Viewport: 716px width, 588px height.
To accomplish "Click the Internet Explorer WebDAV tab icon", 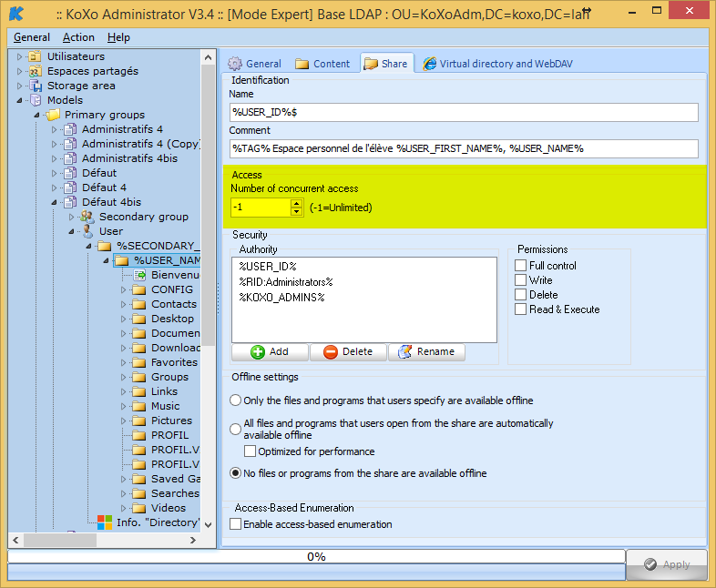I will pos(429,64).
